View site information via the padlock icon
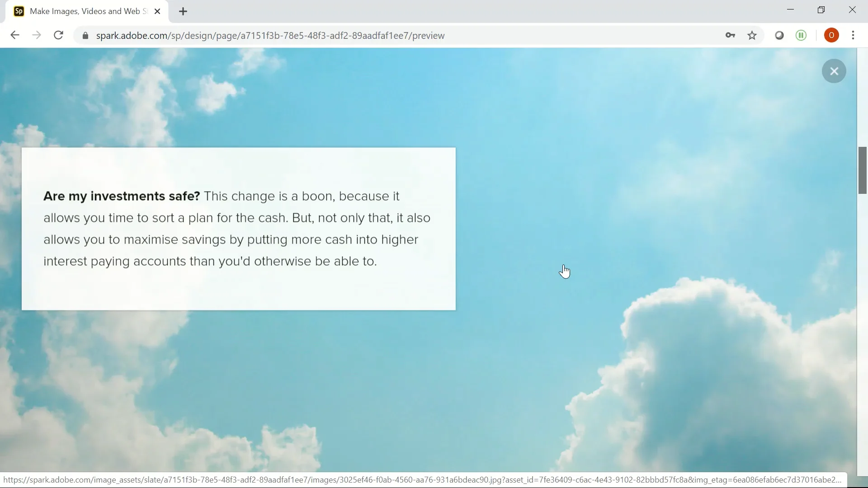The width and height of the screenshot is (868, 488). (85, 36)
